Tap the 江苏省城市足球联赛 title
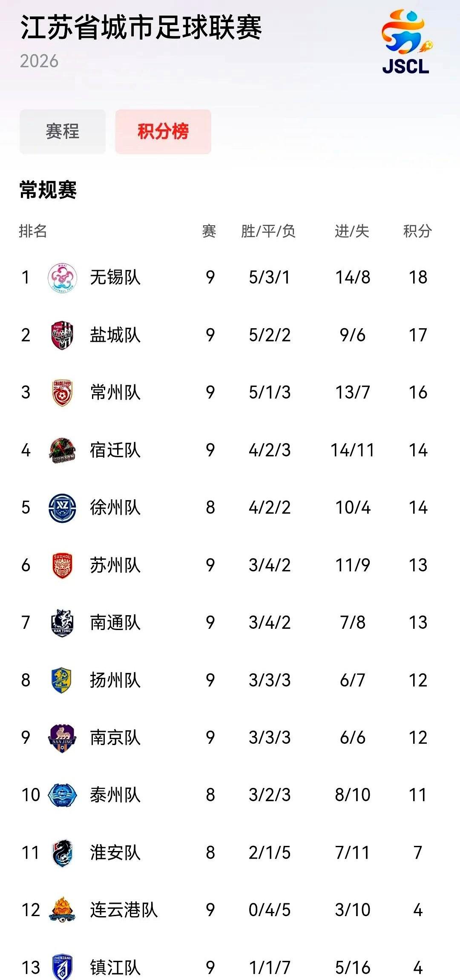This screenshot has height=980, width=460. tap(141, 28)
